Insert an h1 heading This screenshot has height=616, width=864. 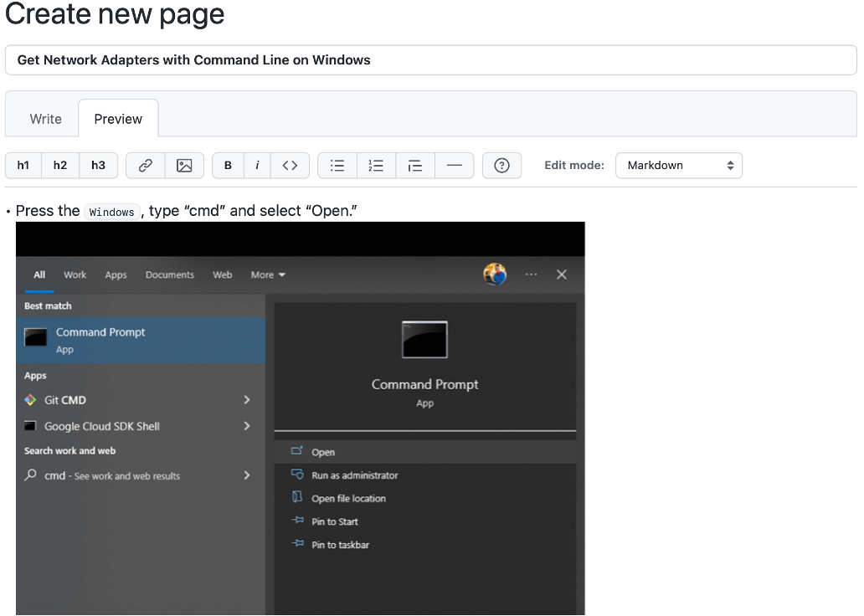coord(23,165)
